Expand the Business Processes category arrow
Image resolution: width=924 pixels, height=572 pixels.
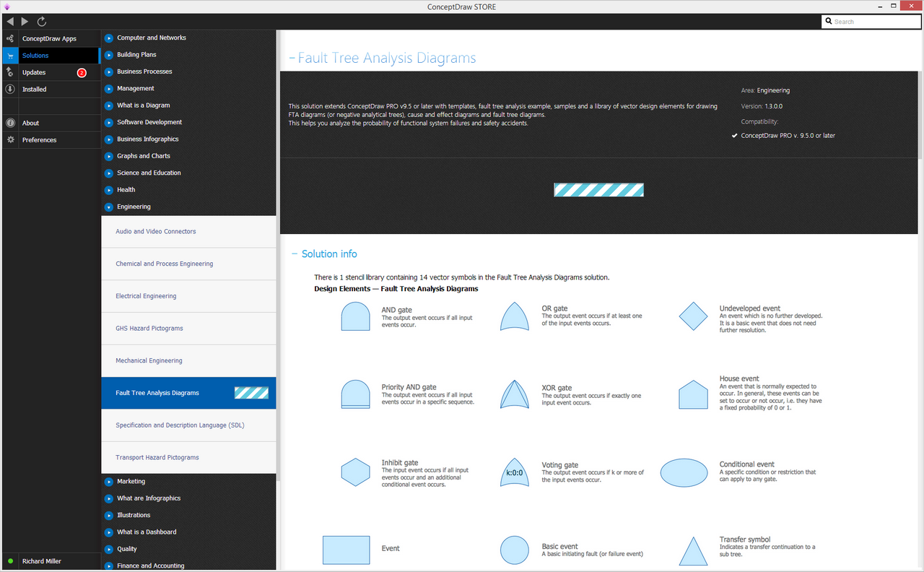[109, 71]
